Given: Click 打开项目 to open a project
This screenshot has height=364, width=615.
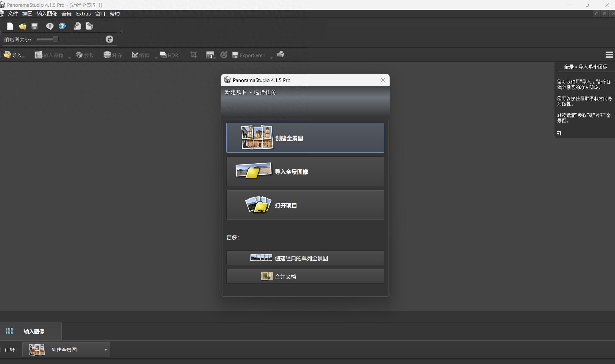Looking at the screenshot, I should pos(305,205).
